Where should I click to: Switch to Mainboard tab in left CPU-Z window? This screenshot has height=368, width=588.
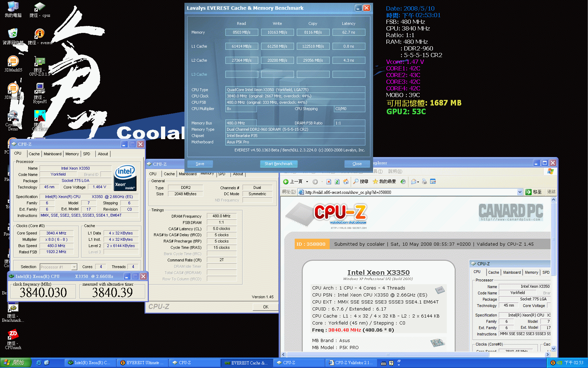[52, 154]
